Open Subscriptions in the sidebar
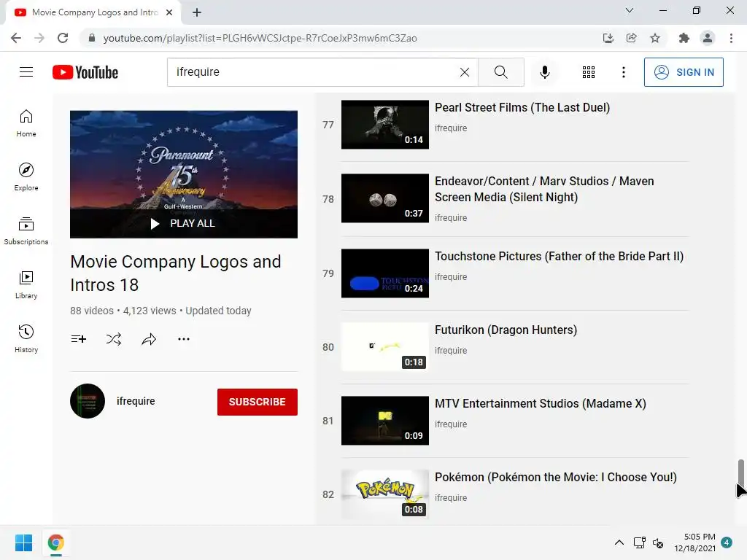Viewport: 747px width, 560px height. coord(26,230)
